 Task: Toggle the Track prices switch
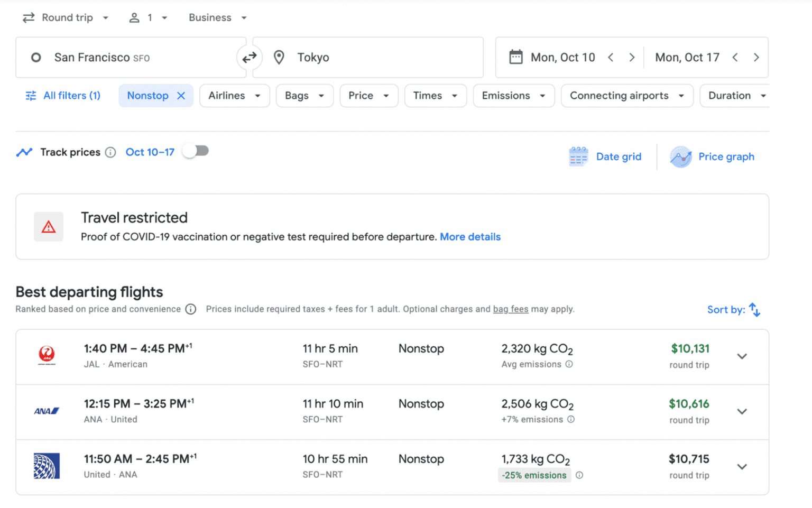click(196, 152)
